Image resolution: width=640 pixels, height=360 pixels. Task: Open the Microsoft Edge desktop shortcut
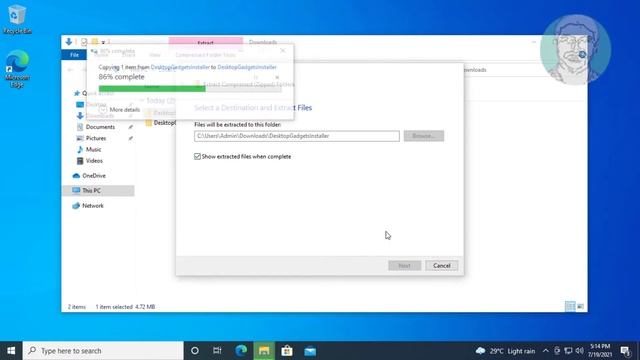point(17,69)
